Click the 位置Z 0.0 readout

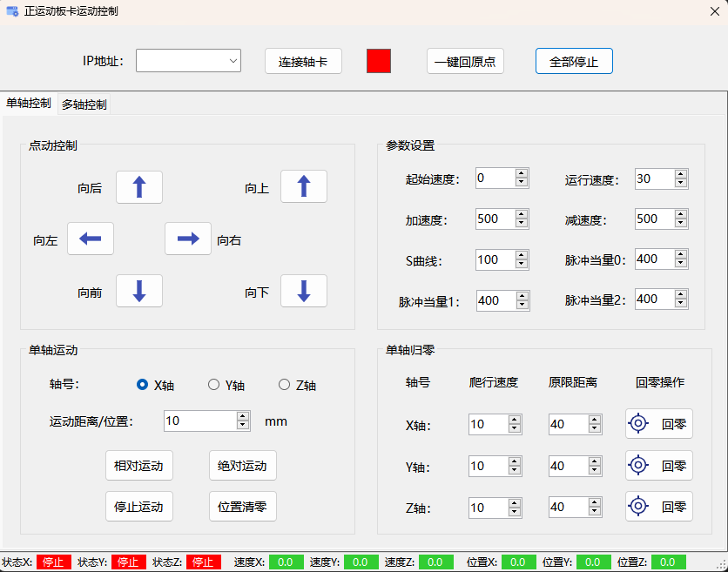[x=669, y=562]
